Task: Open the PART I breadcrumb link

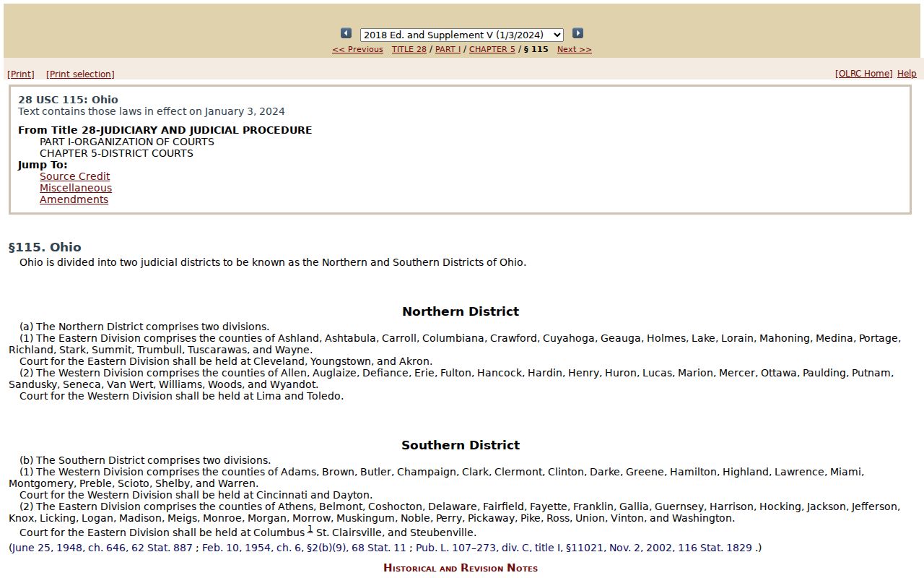Action: pos(448,49)
